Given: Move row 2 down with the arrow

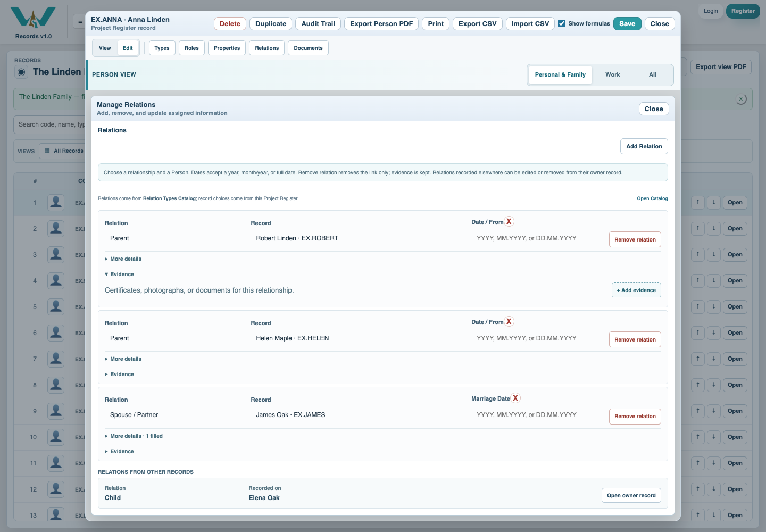Looking at the screenshot, I should point(714,228).
